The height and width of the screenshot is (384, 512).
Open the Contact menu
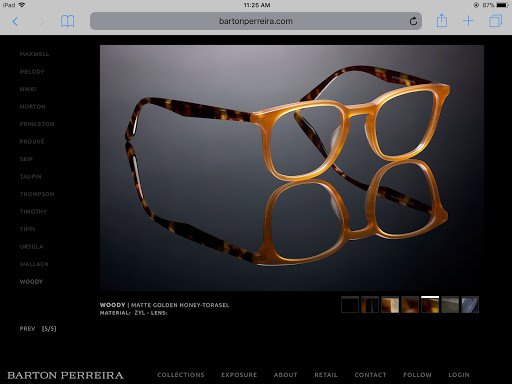[x=370, y=375]
